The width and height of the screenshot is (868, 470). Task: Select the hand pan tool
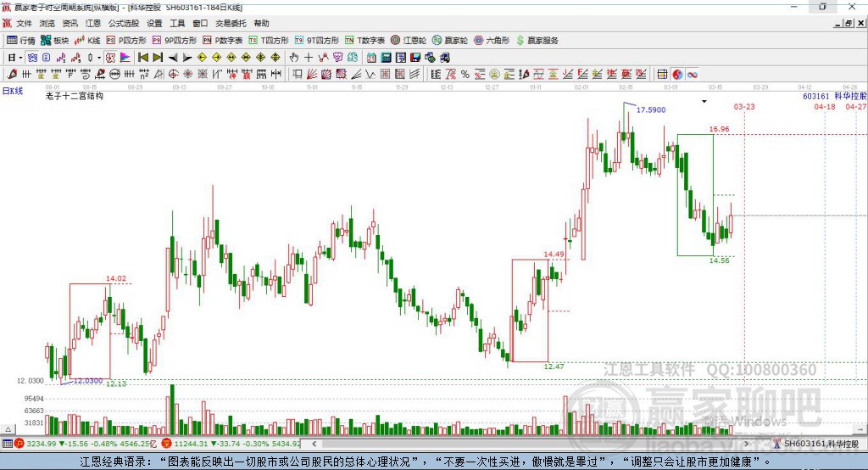click(294, 58)
